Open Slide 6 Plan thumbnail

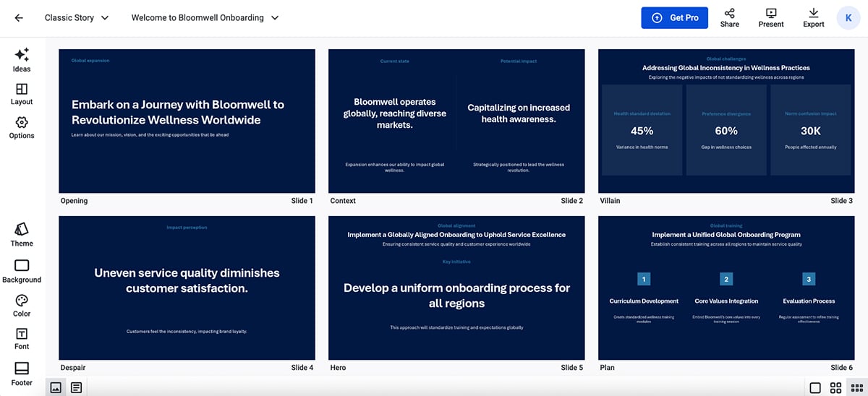coord(726,288)
